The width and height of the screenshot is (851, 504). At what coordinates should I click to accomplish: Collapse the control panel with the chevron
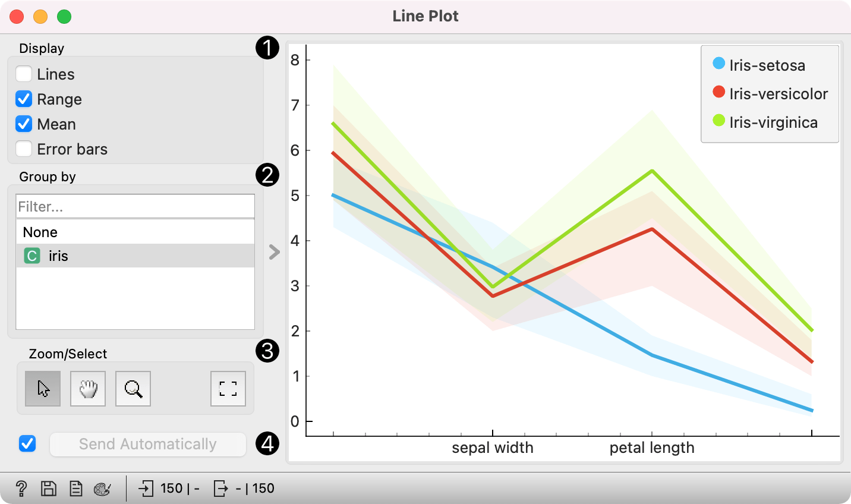(274, 252)
